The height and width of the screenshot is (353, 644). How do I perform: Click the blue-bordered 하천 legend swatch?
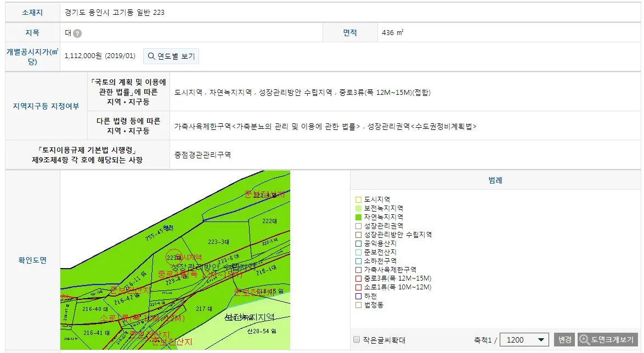[x=358, y=295]
